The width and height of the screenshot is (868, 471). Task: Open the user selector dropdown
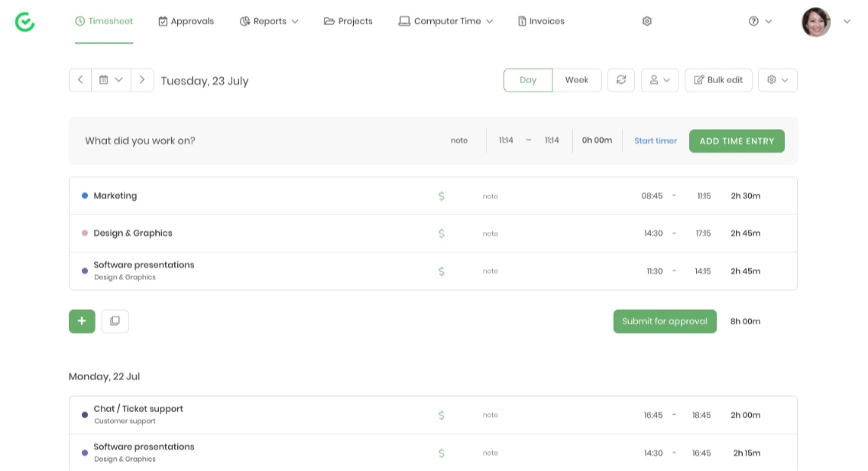(660, 80)
